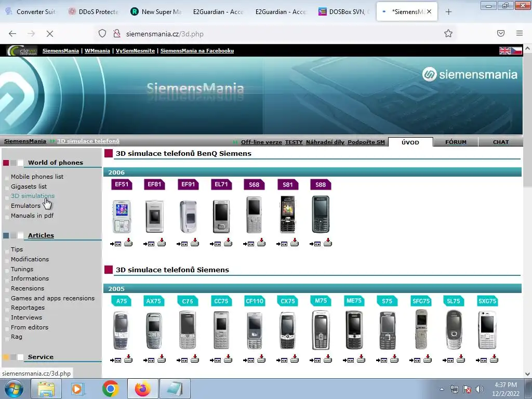The width and height of the screenshot is (532, 399).
Task: Switch to the DOSBox SVN tab
Action: 344,12
